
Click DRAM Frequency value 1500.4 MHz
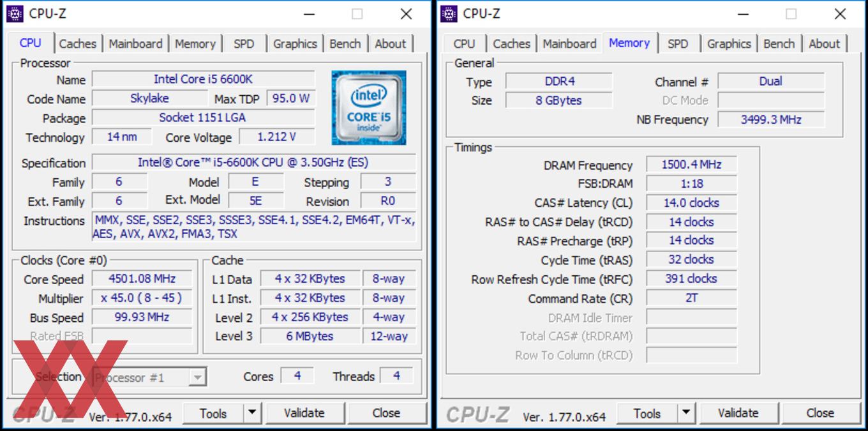[x=691, y=164]
